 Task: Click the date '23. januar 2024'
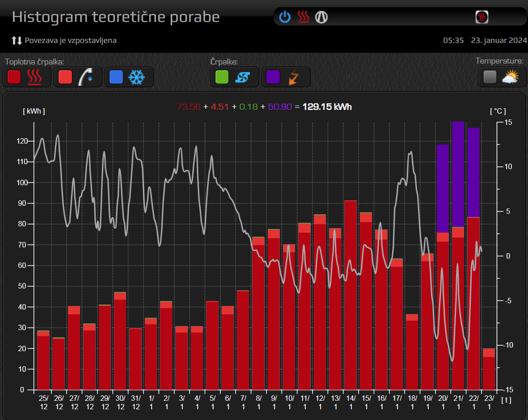tap(498, 40)
